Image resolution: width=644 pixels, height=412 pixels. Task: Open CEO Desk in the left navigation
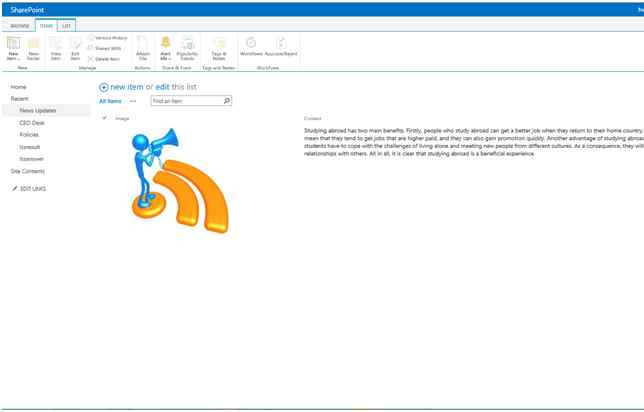[32, 123]
